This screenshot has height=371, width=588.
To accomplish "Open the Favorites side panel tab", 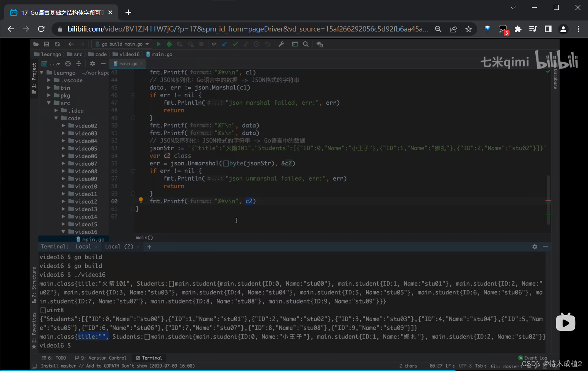I will coord(34,331).
